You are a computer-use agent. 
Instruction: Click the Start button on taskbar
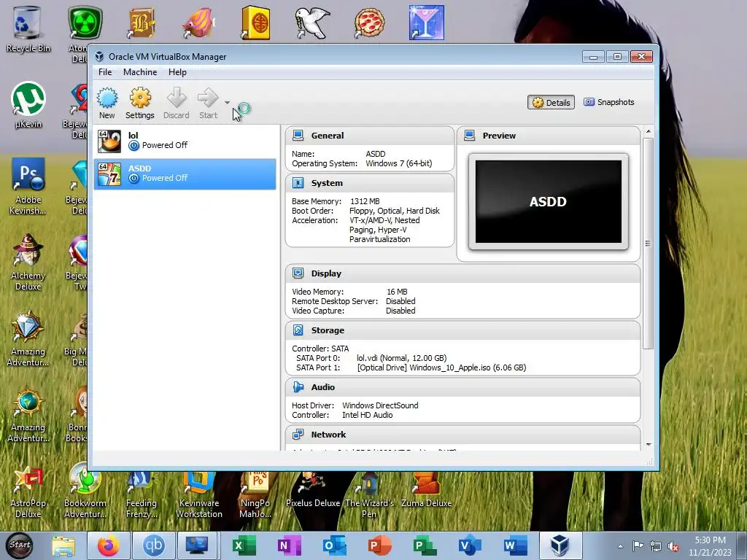tap(20, 545)
